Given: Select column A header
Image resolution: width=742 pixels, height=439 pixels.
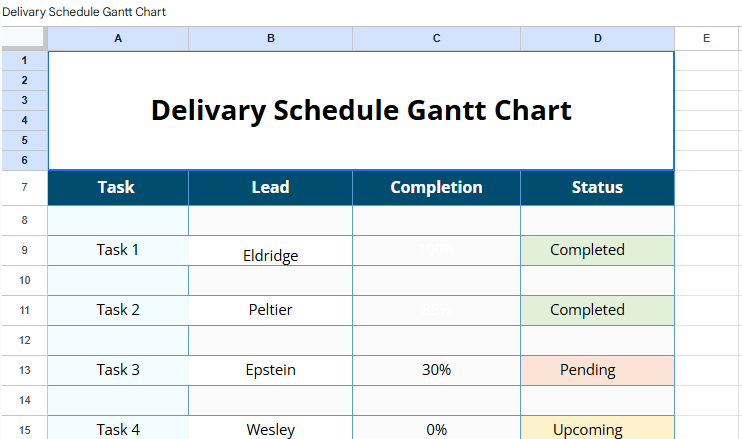Looking at the screenshot, I should tap(118, 38).
